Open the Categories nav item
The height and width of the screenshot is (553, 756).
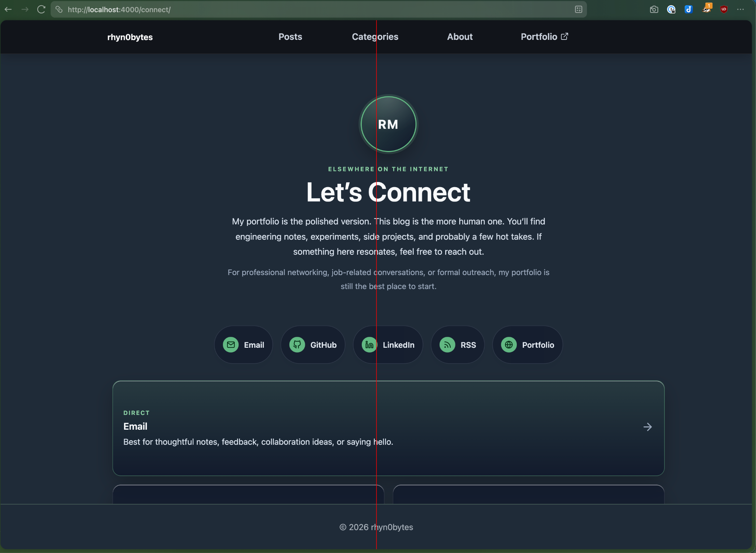click(375, 37)
